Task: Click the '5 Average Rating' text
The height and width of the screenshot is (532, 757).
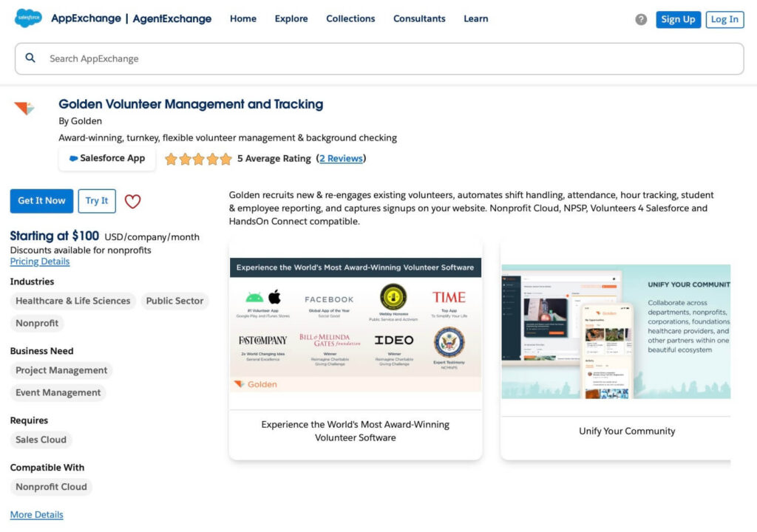Action: click(274, 158)
